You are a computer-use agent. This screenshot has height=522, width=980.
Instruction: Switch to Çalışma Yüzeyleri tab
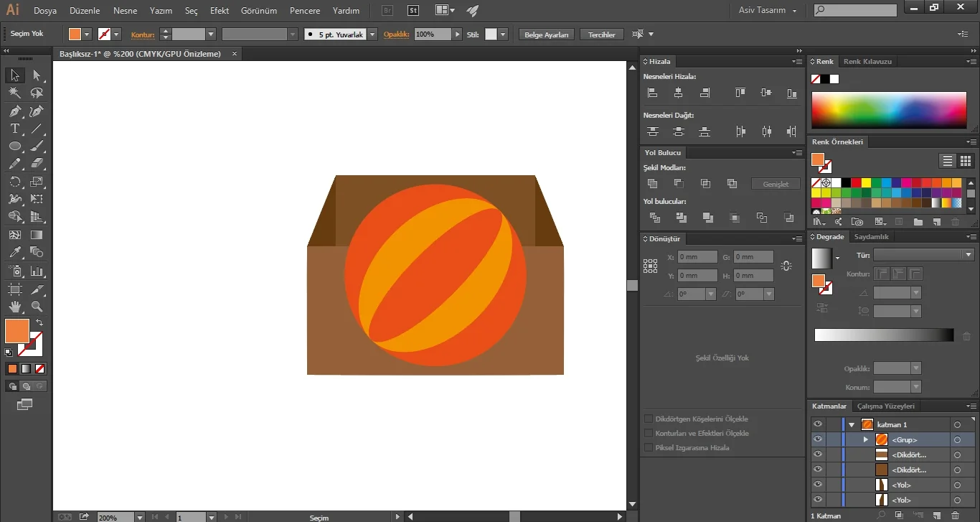pos(886,406)
